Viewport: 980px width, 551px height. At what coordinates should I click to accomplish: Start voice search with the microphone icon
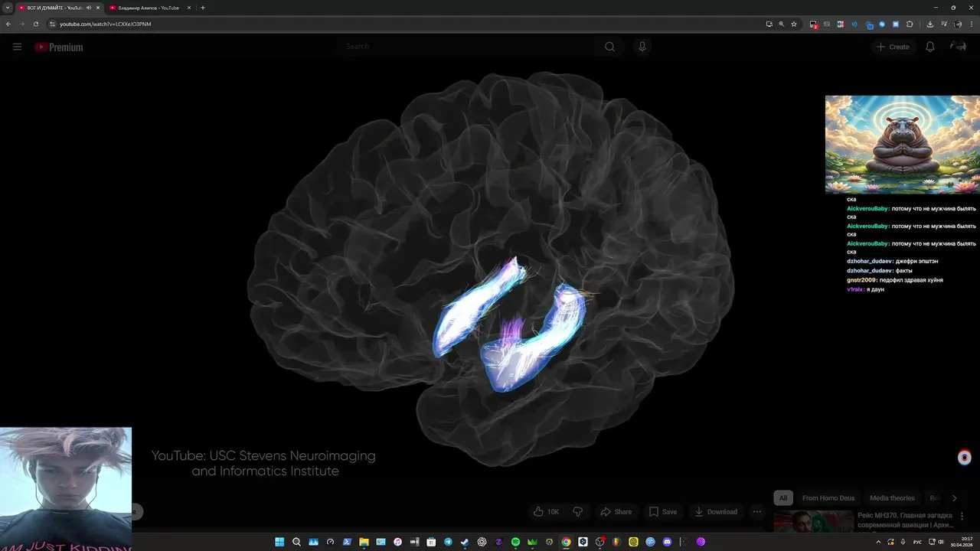coord(642,47)
